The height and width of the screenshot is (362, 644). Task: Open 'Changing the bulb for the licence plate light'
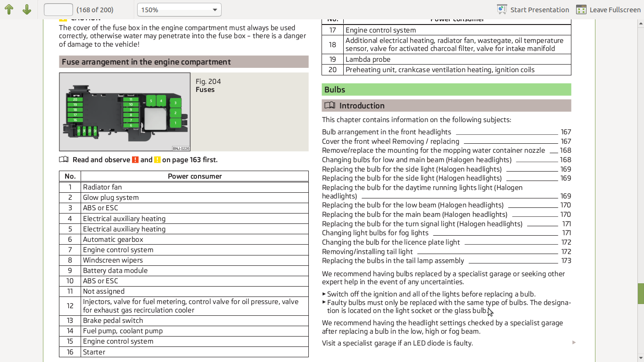[x=391, y=242]
